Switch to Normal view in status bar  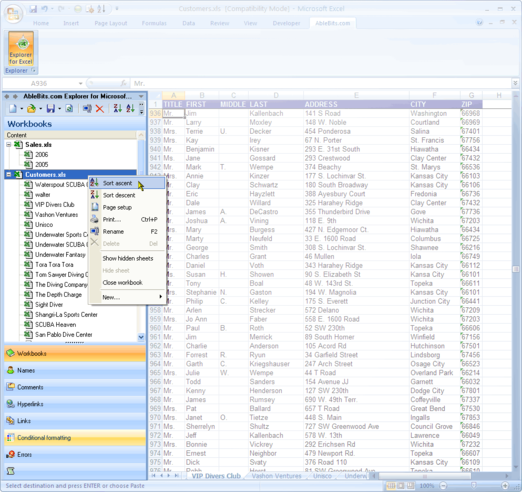coord(391,486)
